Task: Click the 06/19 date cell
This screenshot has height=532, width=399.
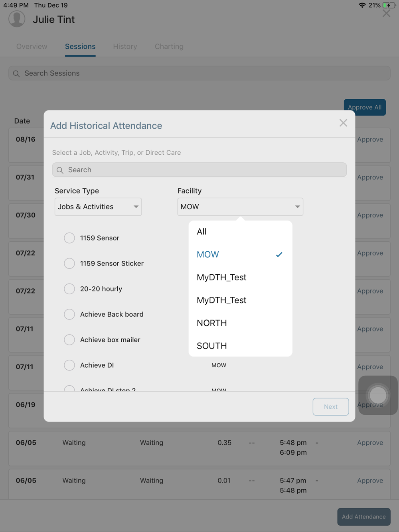Action: click(26, 405)
